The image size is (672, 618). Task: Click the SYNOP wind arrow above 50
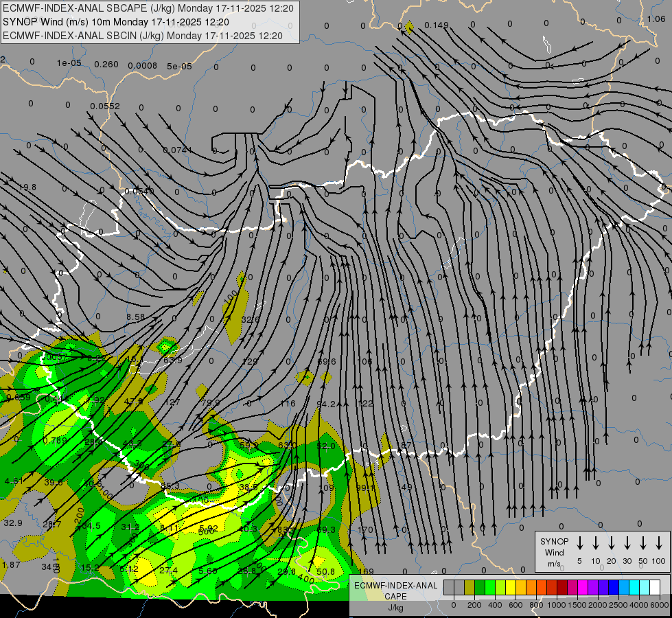[643, 543]
